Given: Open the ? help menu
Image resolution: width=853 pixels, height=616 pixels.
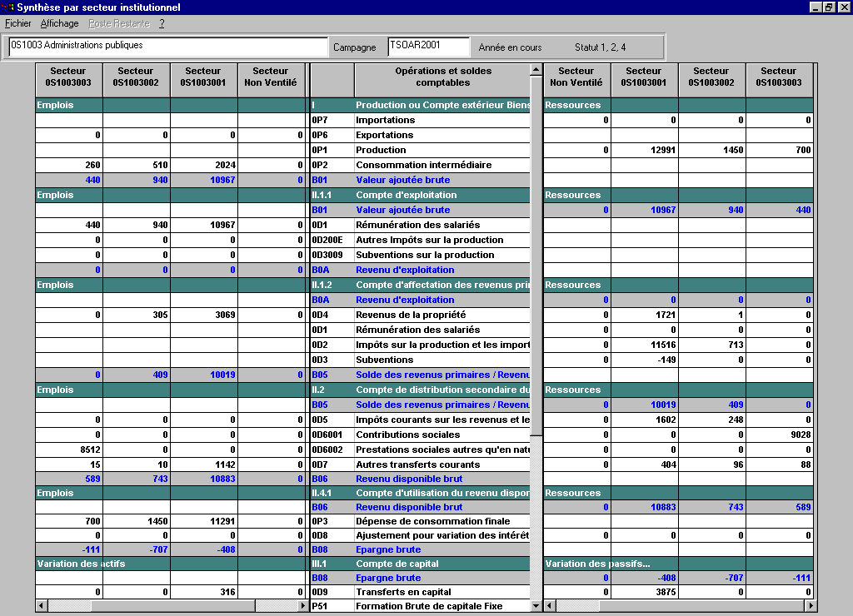Looking at the screenshot, I should pos(162,23).
